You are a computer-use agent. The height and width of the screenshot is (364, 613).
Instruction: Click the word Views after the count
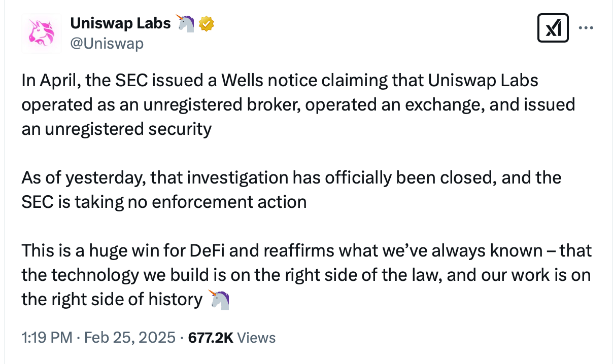(256, 338)
